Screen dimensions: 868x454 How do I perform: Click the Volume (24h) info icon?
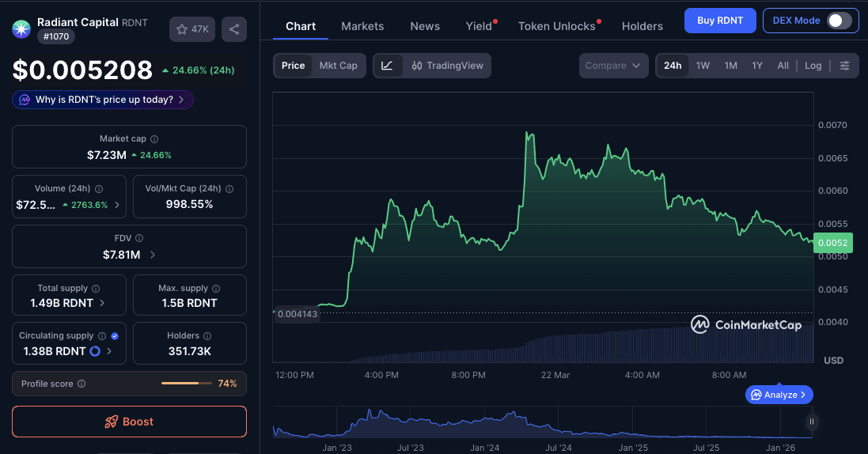99,189
